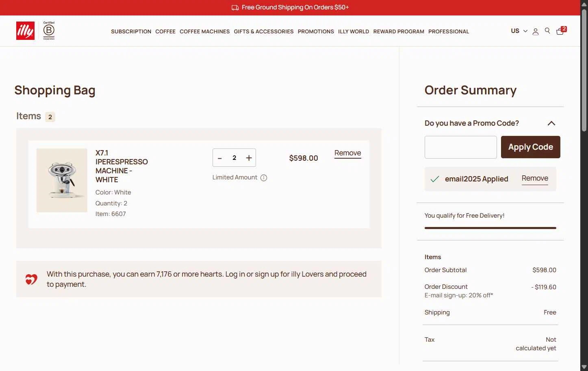The width and height of the screenshot is (588, 371).
Task: Click the illy Lovers hearts icon
Action: (31, 279)
